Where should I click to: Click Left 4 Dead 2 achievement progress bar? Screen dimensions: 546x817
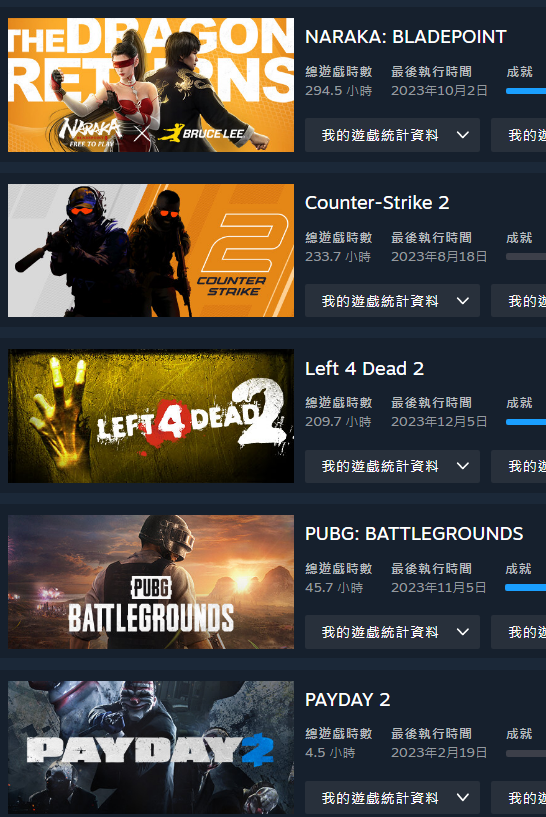[x=526, y=422]
